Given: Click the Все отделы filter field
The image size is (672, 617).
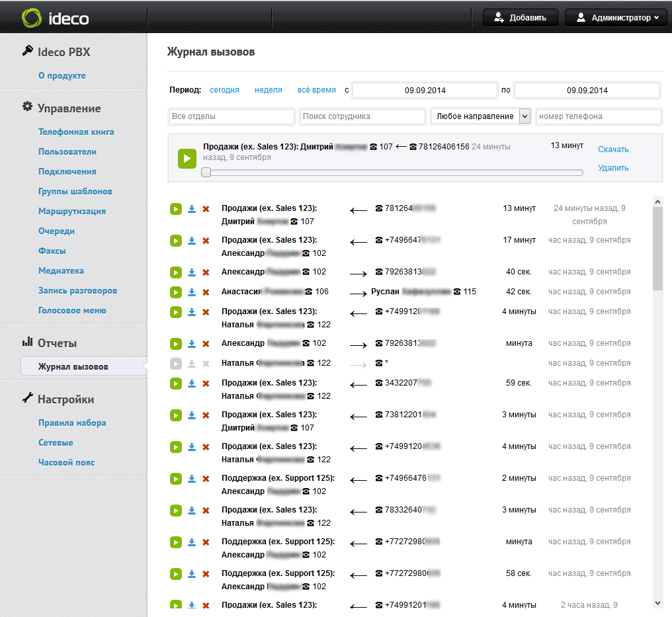Looking at the screenshot, I should (x=231, y=116).
